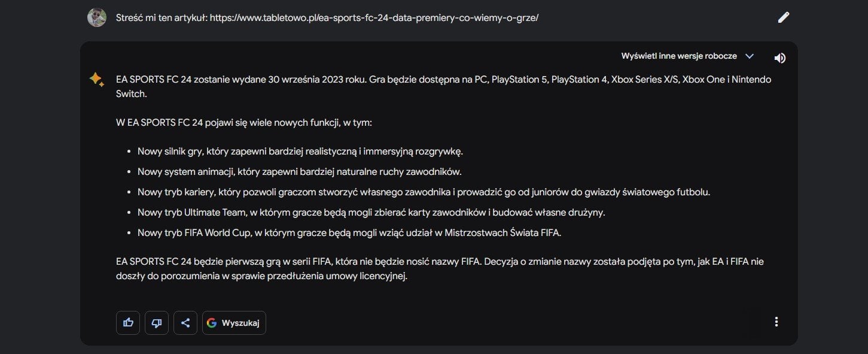This screenshot has width=868, height=354.
Task: Edit the prompt using the pencil icon
Action: coord(783,17)
